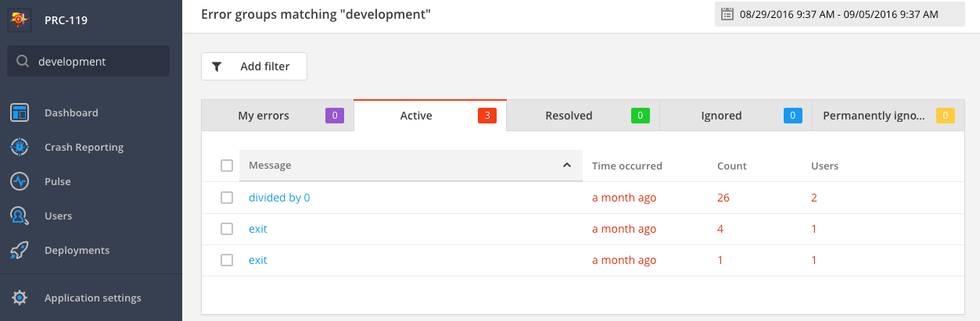This screenshot has width=980, height=321.
Task: Click the search magnifier icon
Action: pyautogui.click(x=23, y=62)
